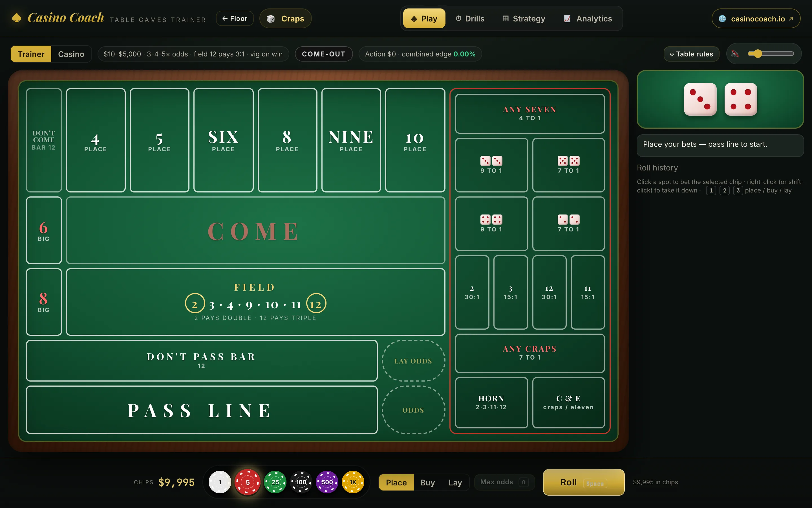Choose Place bet type
Viewport: 812px width, 508px height.
click(x=396, y=483)
